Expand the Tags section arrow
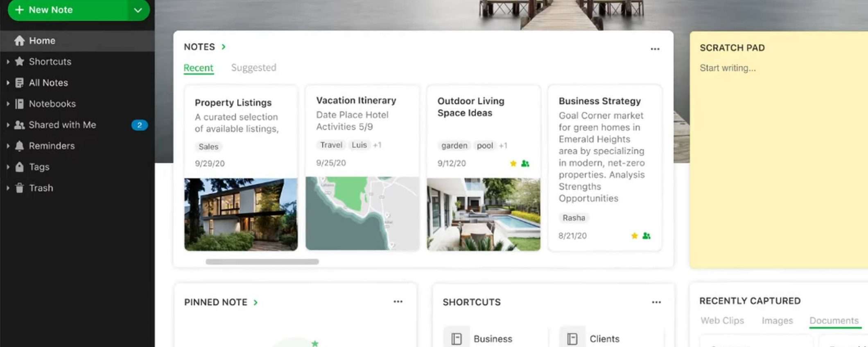 (8, 167)
